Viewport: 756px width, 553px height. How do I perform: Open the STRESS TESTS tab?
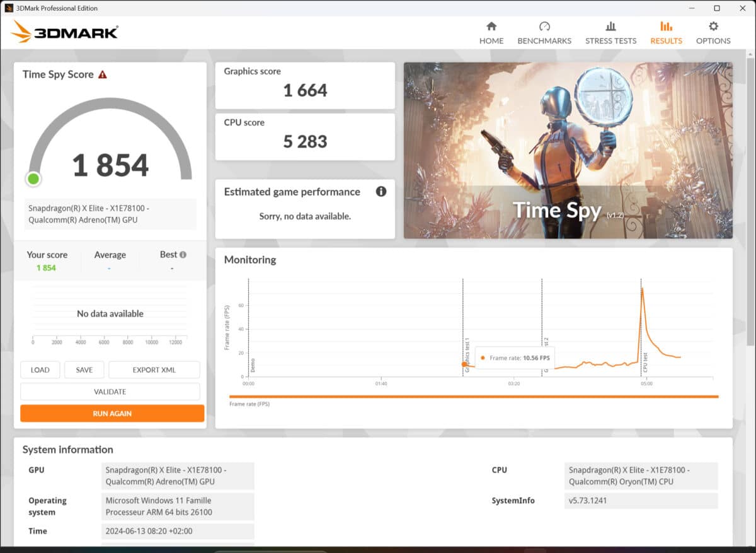pyautogui.click(x=610, y=40)
